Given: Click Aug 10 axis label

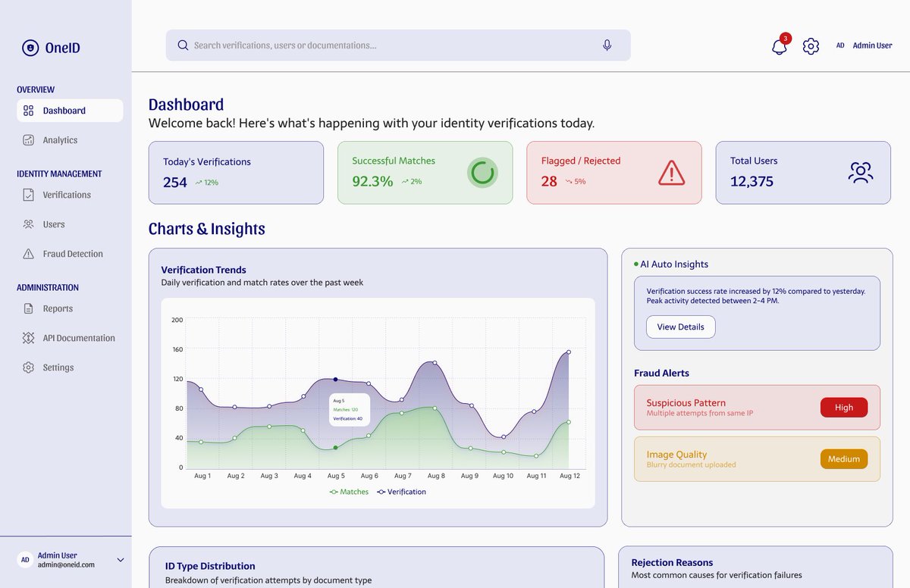Looking at the screenshot, I should 503,476.
